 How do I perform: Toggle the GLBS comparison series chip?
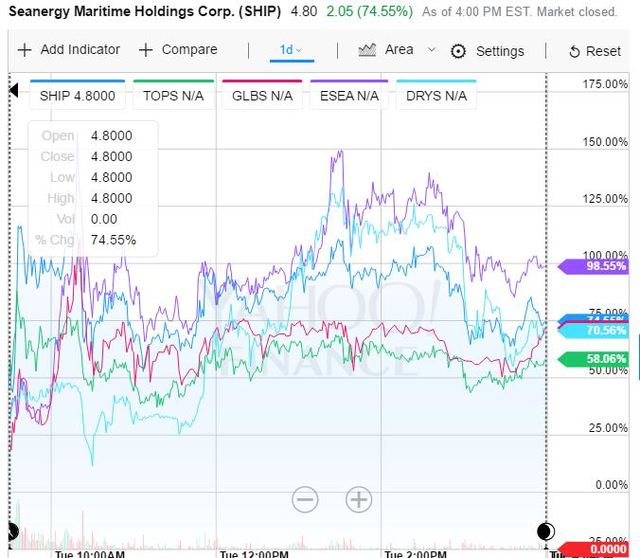tap(262, 96)
